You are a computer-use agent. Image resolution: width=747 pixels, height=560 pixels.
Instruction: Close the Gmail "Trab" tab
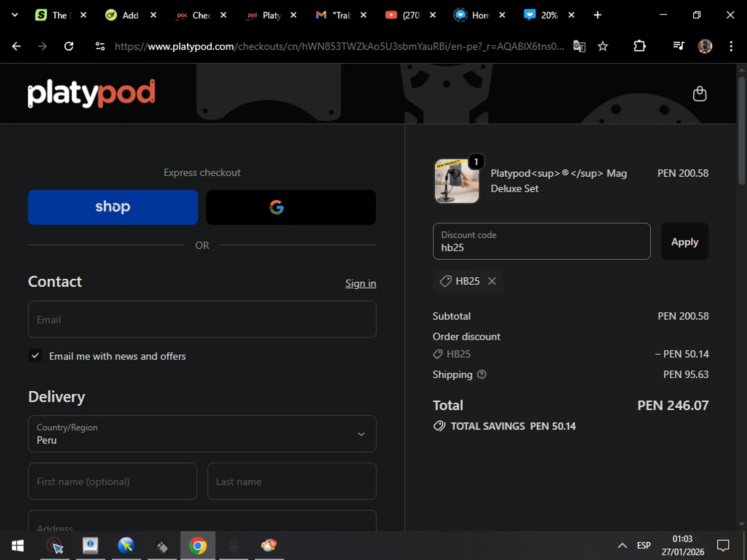364,15
